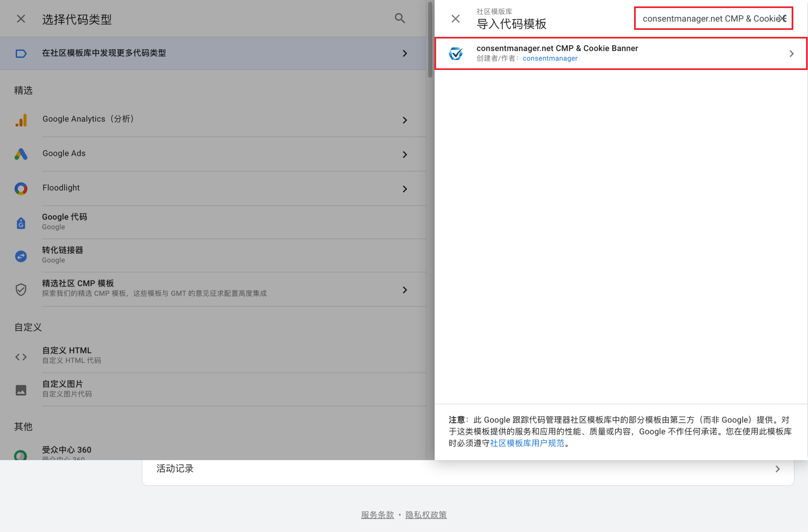Click the 自定义图片 image icon
The image size is (808, 532).
click(21, 390)
